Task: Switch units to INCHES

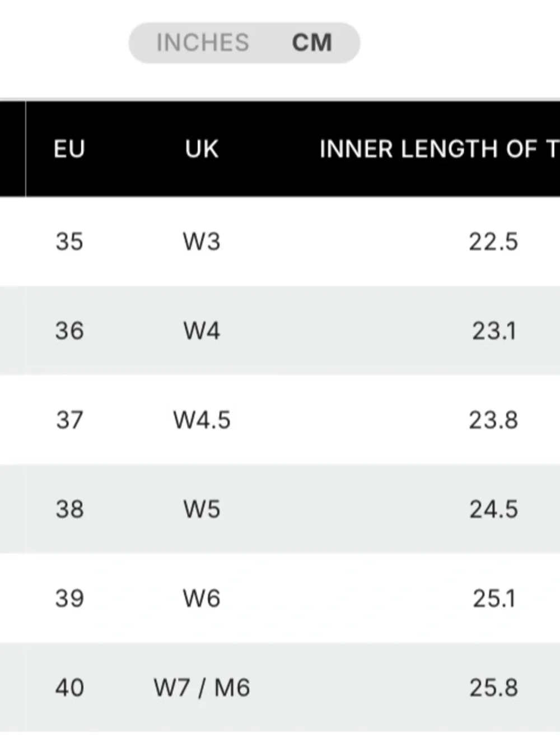Action: coord(202,43)
